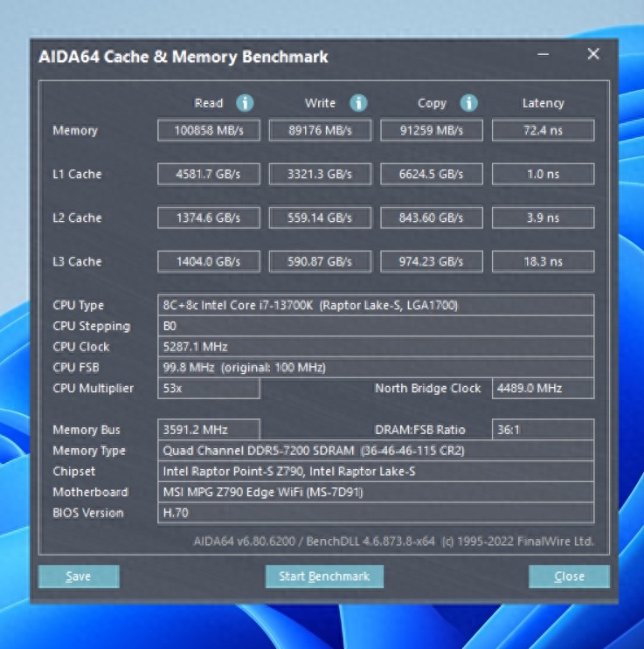Select the L2 Cache copy value 843.60 GB/s

pos(432,217)
